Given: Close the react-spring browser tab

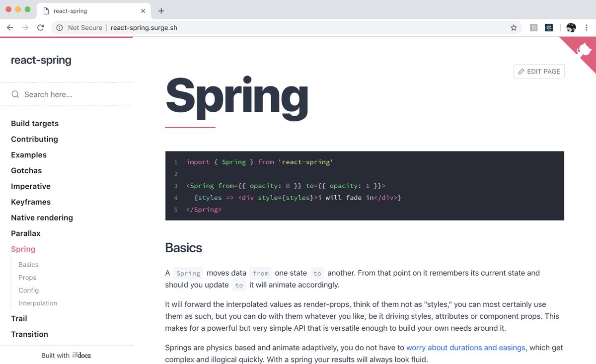Looking at the screenshot, I should point(143,11).
